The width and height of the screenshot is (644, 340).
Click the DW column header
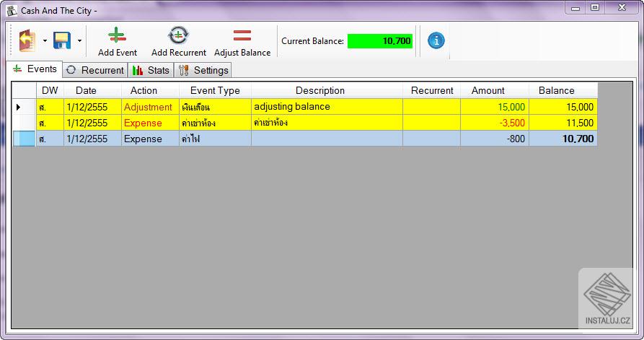point(50,90)
